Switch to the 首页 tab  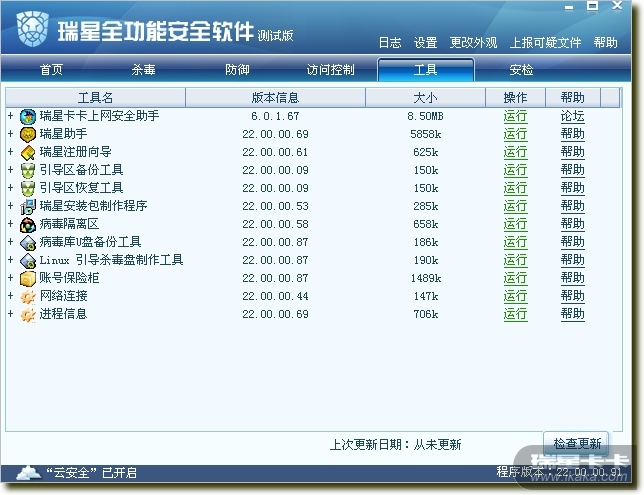click(x=51, y=69)
